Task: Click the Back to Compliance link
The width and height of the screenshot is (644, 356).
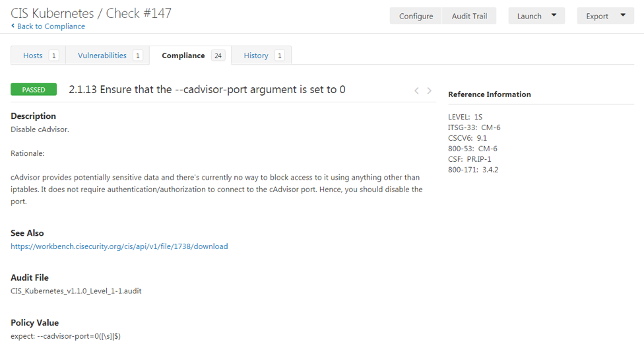Action: click(48, 26)
